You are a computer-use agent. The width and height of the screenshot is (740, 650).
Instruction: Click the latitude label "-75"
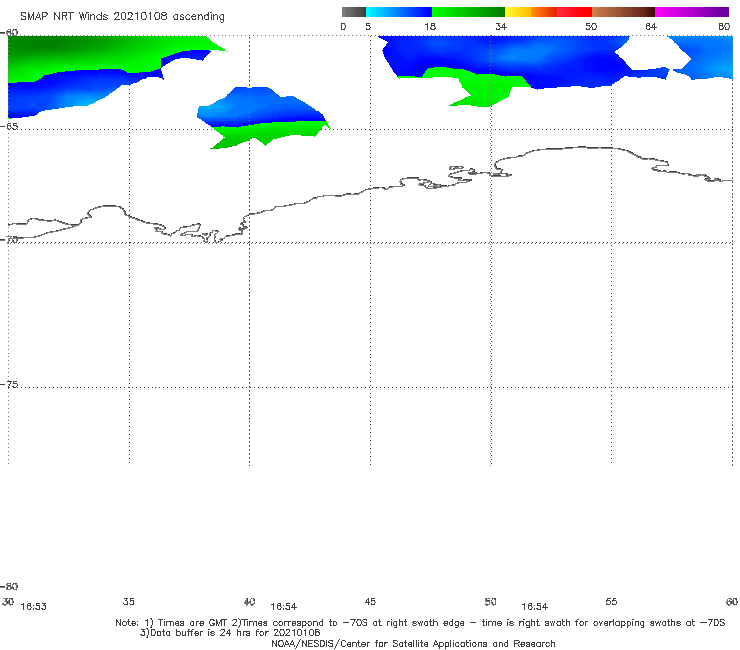point(9,385)
